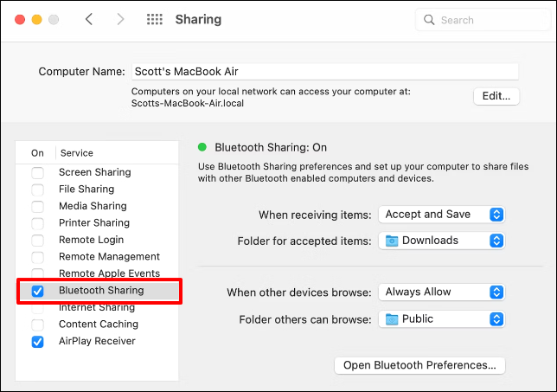Enable Content Caching checkbox
557x392 pixels.
coord(37,325)
